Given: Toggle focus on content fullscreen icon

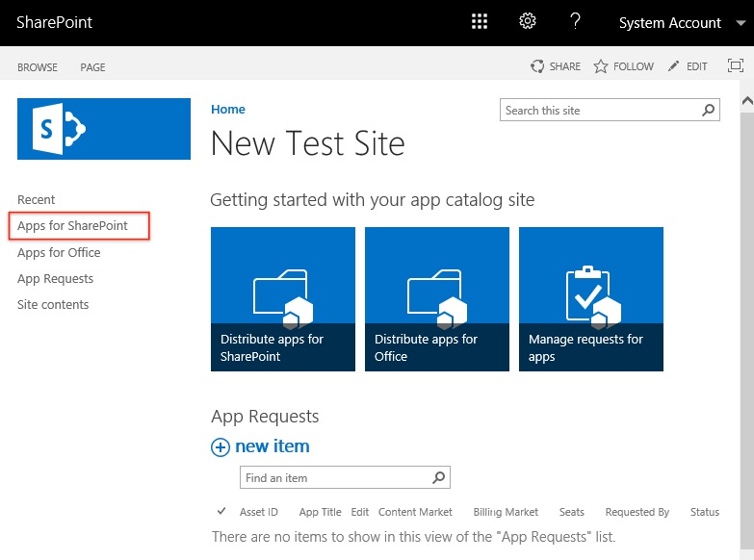Looking at the screenshot, I should 736,65.
